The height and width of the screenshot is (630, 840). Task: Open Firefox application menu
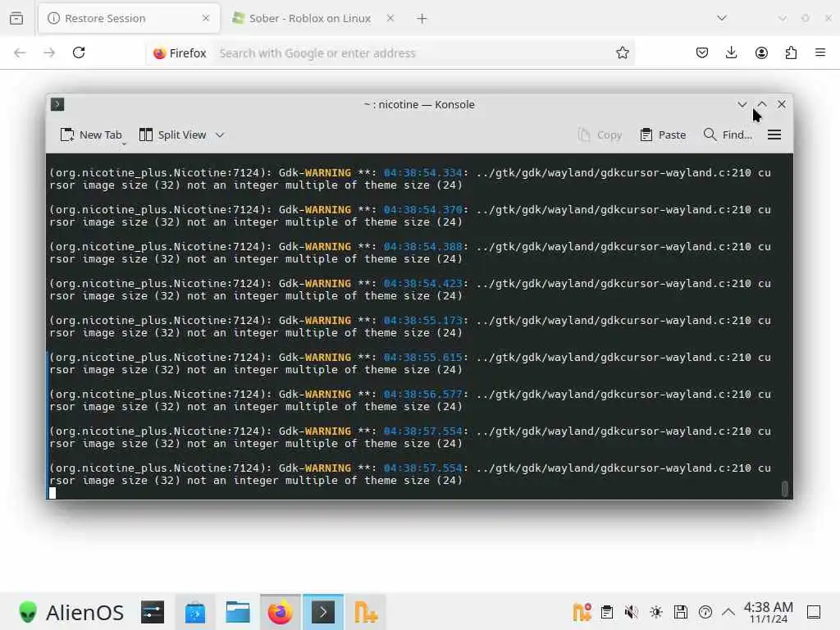[x=820, y=52]
